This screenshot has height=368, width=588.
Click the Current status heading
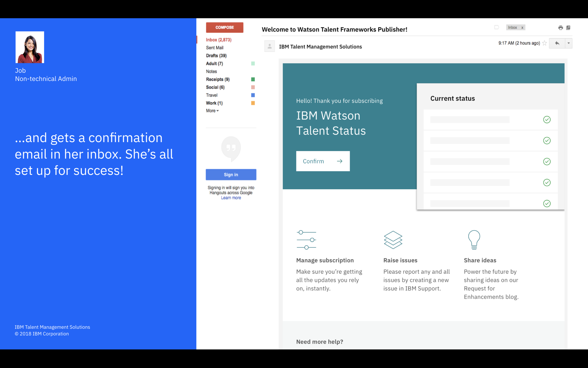[453, 98]
